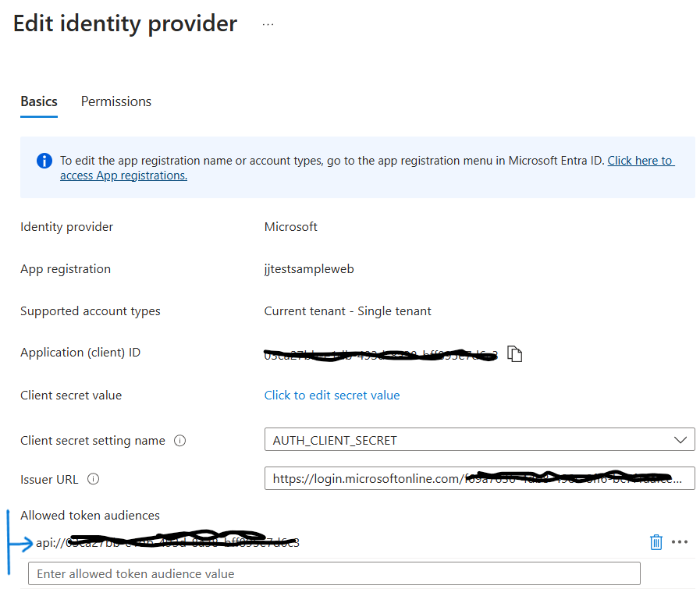Screen dimensions: 700x589
Task: Focus the Issuer URL text field
Action: click(x=479, y=478)
